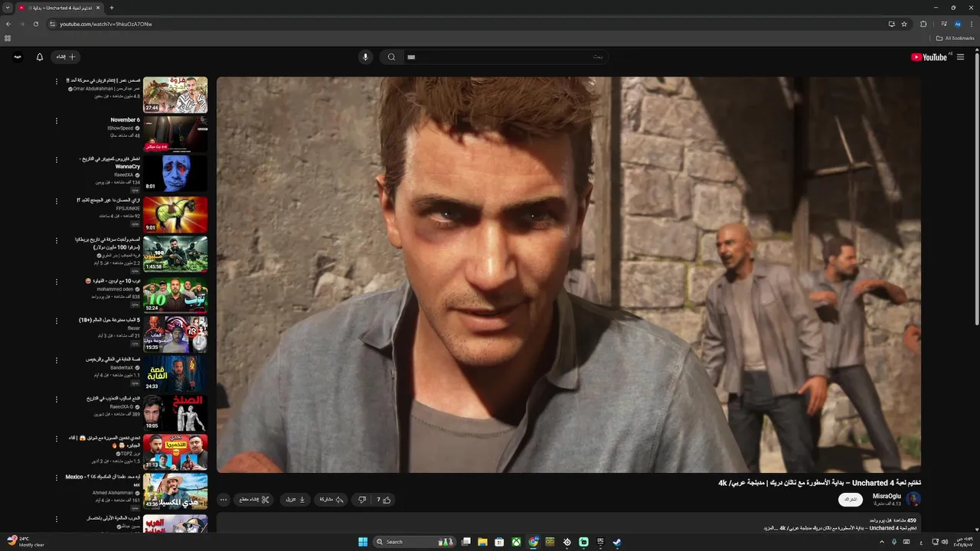
Task: Open the Mexico 43:36 video thumbnail
Action: 175,492
